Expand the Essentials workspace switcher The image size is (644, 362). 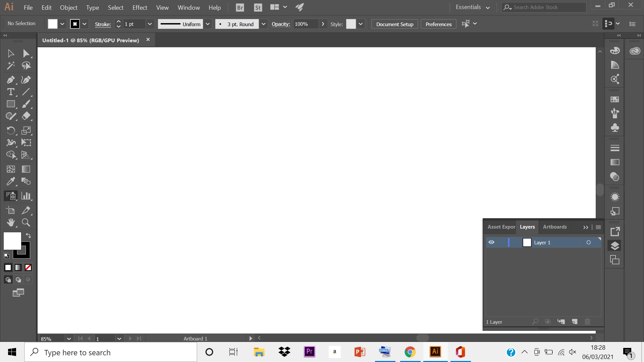point(473,7)
